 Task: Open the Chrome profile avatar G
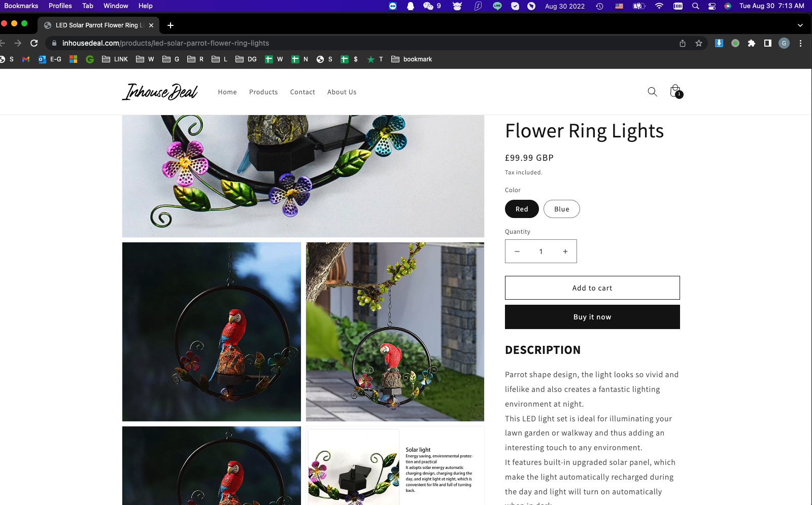[784, 43]
